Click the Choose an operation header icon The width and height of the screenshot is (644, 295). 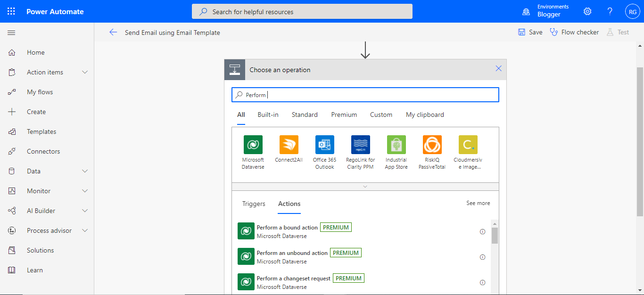point(234,70)
